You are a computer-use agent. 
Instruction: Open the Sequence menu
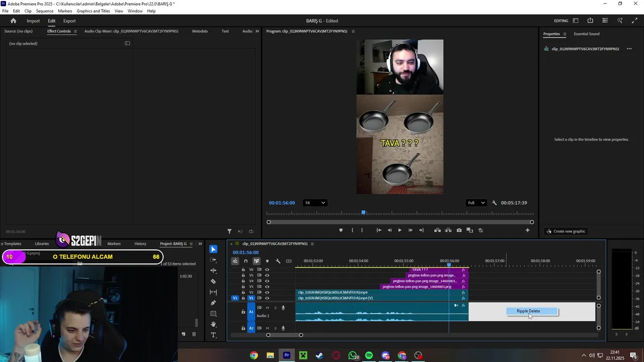point(45,11)
